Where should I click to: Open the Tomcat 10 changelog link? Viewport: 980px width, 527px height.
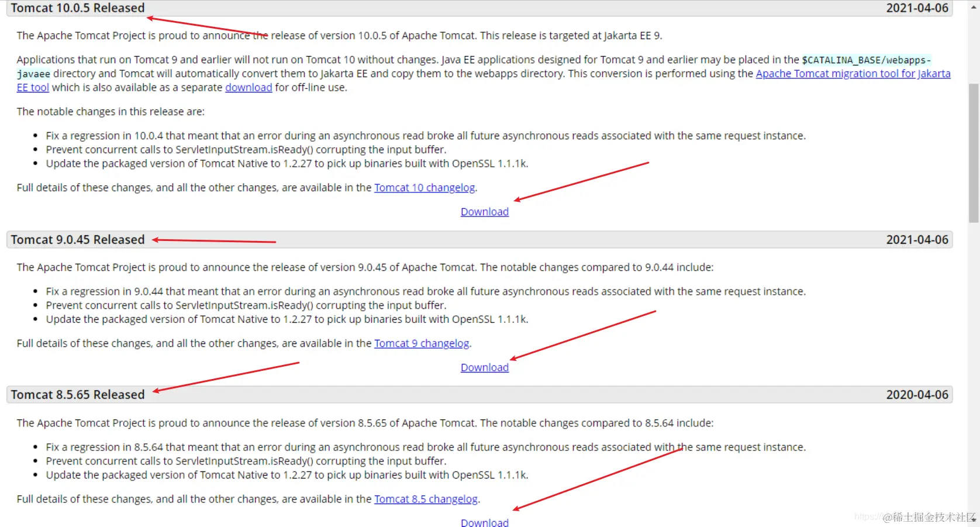coord(425,188)
